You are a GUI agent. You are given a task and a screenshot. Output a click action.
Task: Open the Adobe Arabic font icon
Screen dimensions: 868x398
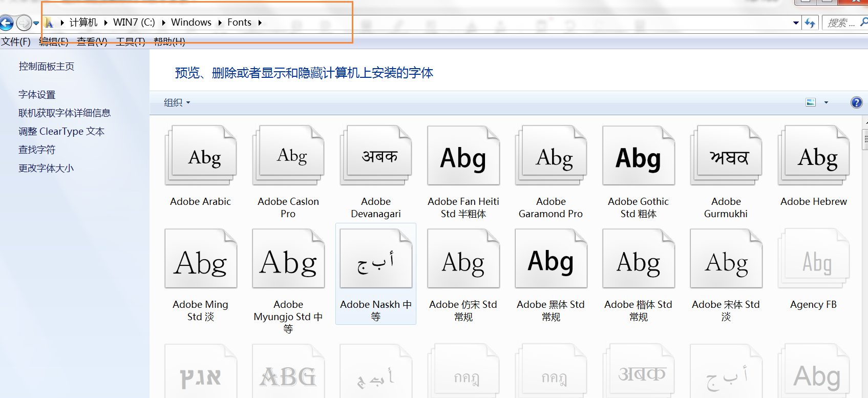(x=201, y=156)
